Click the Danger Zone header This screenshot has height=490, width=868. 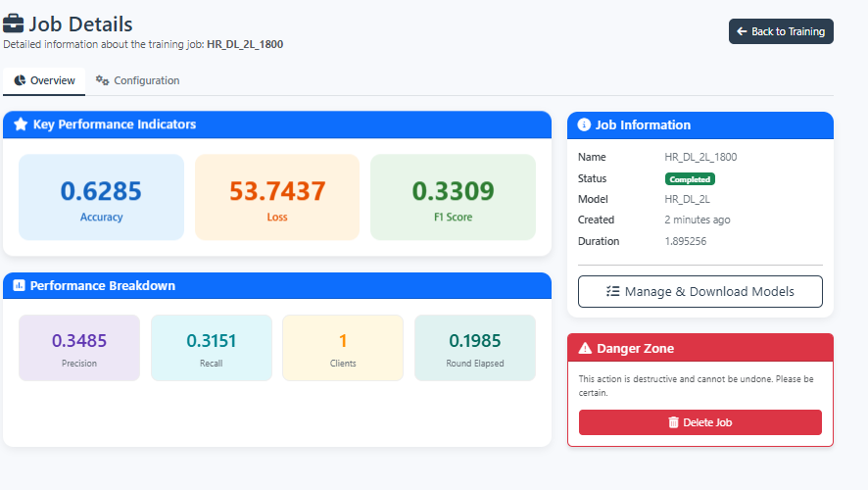point(700,348)
